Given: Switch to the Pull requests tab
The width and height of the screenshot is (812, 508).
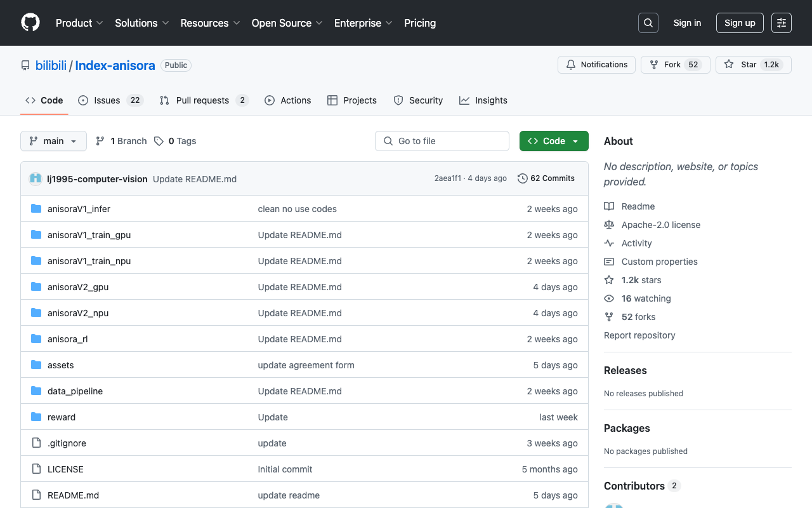Looking at the screenshot, I should point(204,100).
